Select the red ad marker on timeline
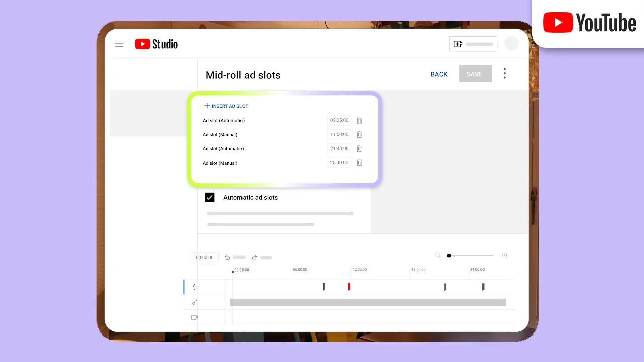 click(349, 287)
